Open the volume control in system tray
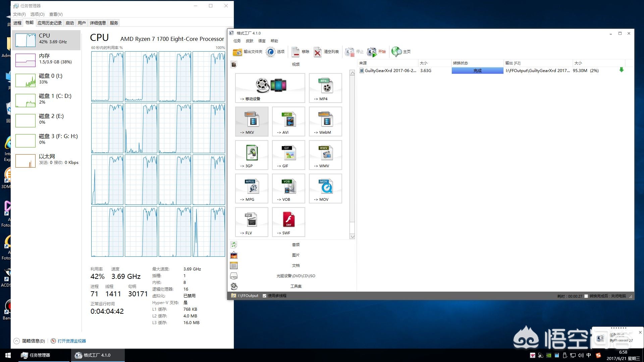 [581, 355]
